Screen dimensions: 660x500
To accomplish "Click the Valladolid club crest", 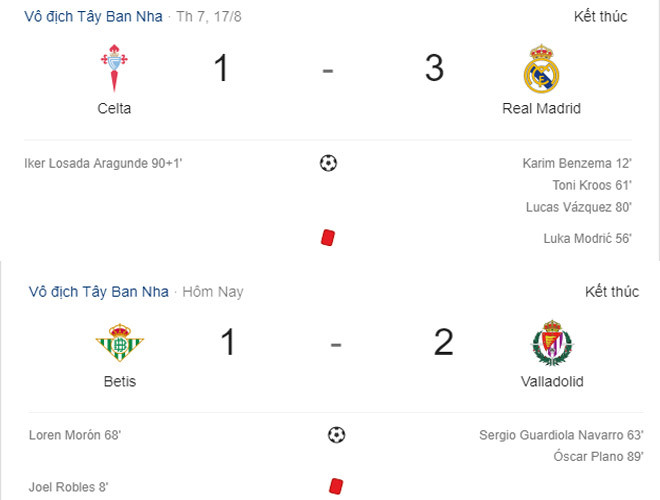I will 551,343.
